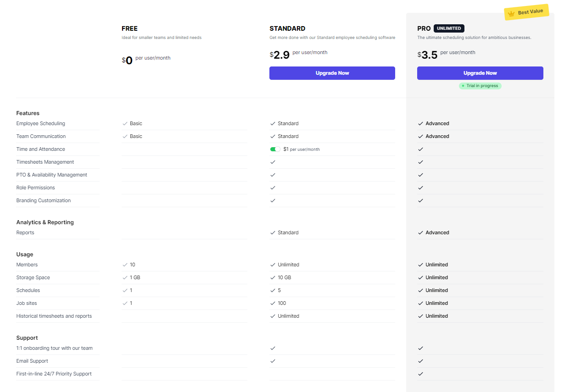Click the Pro plan Time and Attendance checkmark
The image size is (570, 392).
coord(420,149)
